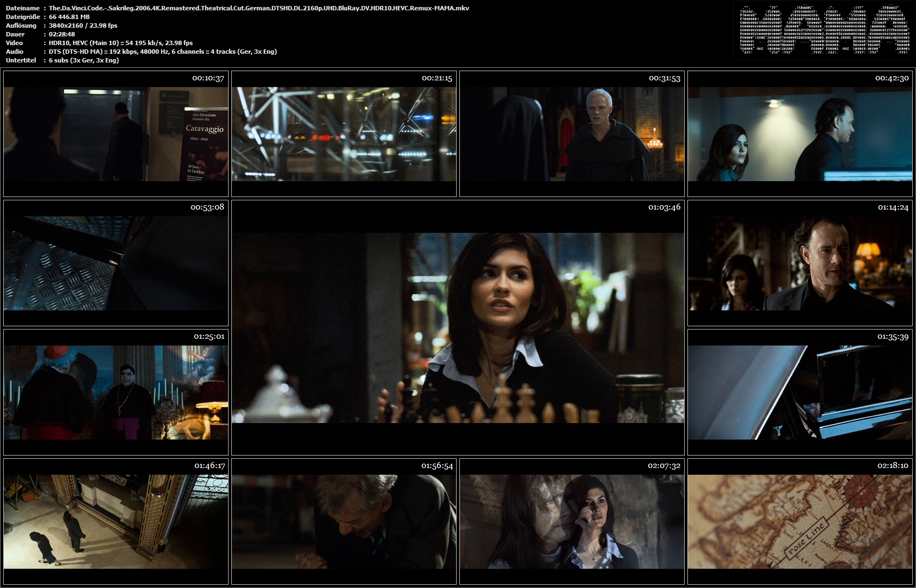
Task: Select the thumbnail timestamped 01:14:24
Action: coord(800,263)
